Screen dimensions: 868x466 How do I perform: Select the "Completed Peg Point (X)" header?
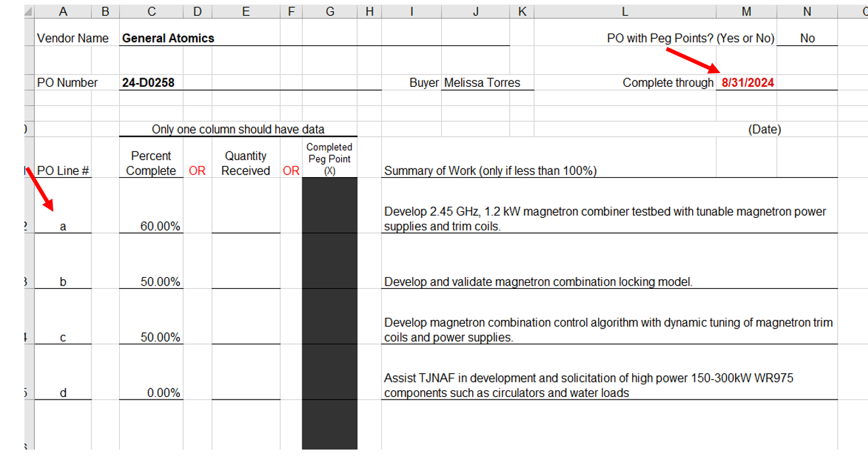click(329, 159)
